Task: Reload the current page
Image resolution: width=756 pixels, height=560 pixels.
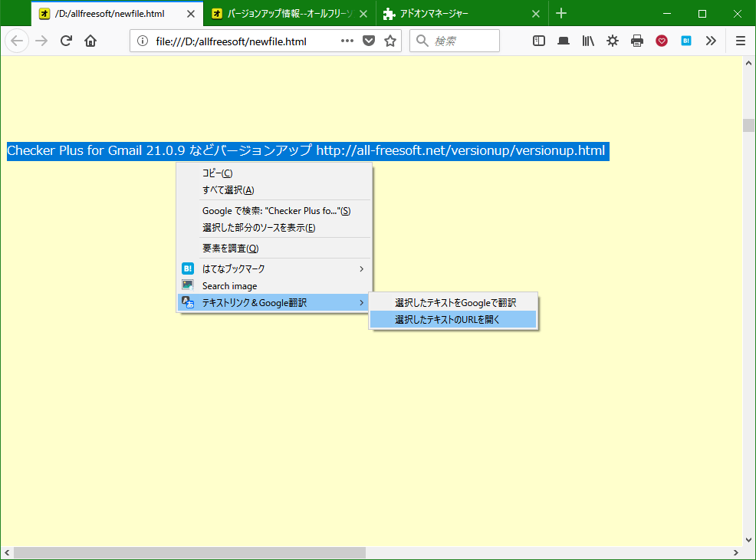Action: pos(66,41)
